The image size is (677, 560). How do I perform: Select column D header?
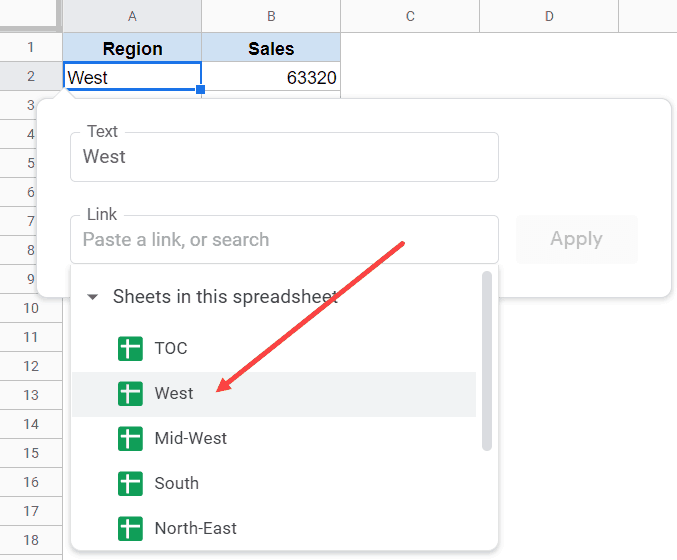(549, 16)
